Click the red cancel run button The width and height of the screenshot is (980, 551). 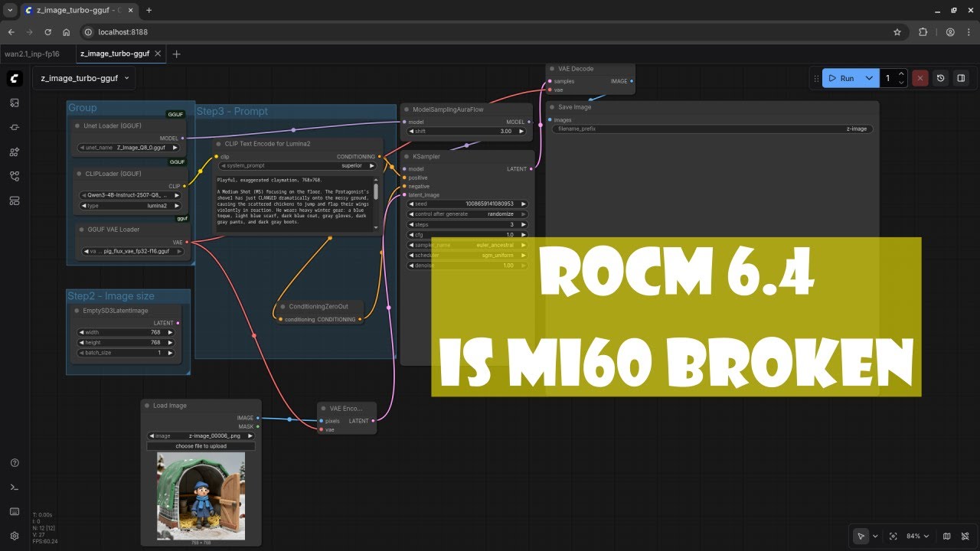tap(920, 78)
